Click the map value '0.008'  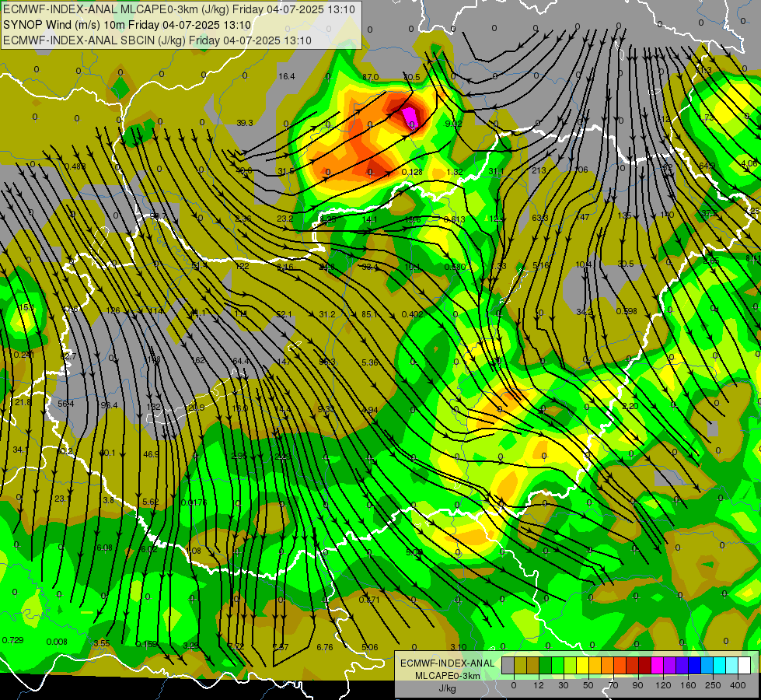(57, 642)
